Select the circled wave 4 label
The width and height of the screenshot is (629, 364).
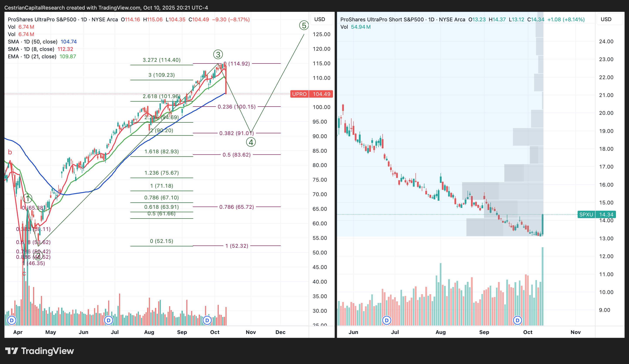(251, 142)
